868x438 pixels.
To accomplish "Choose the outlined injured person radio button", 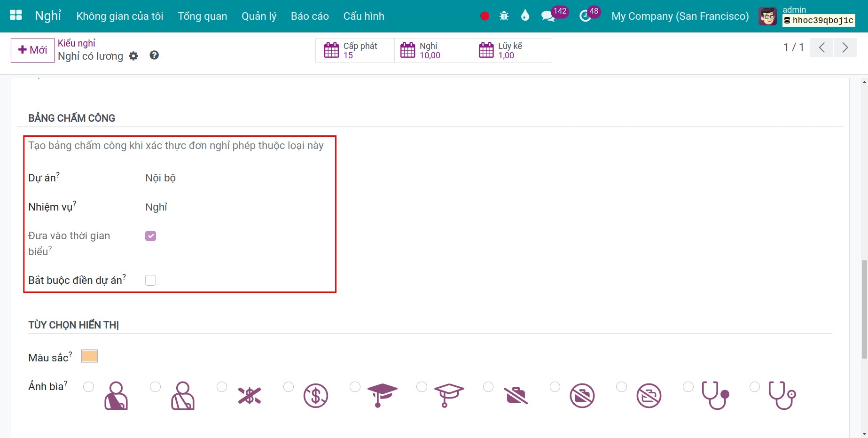I will [155, 387].
